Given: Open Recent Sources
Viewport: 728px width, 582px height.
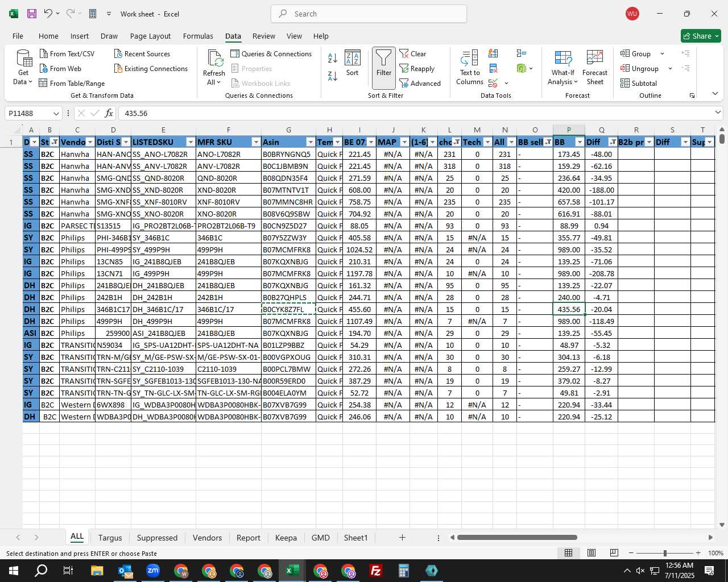Looking at the screenshot, I should click(142, 53).
